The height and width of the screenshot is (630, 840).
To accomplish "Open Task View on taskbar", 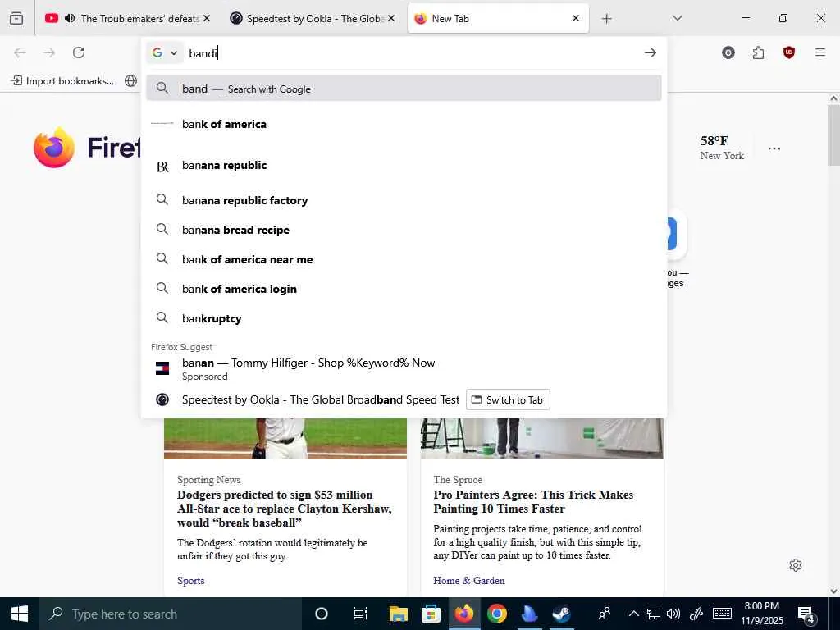I will (361, 614).
